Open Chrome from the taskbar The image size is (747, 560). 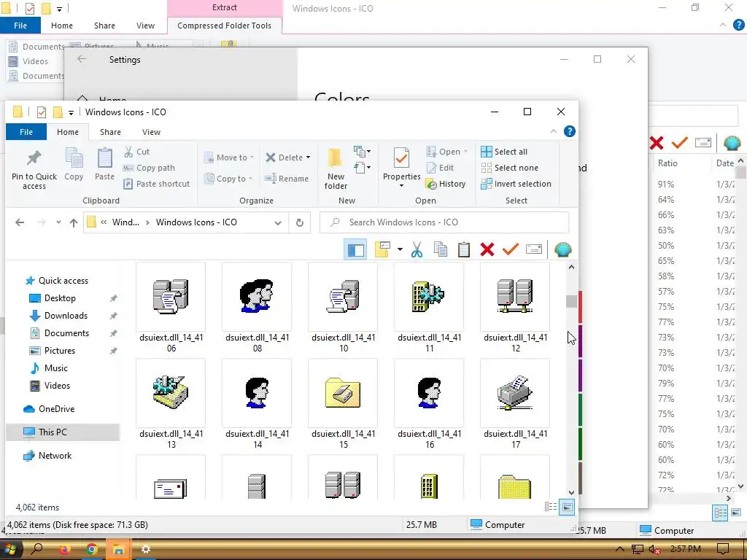(x=91, y=549)
